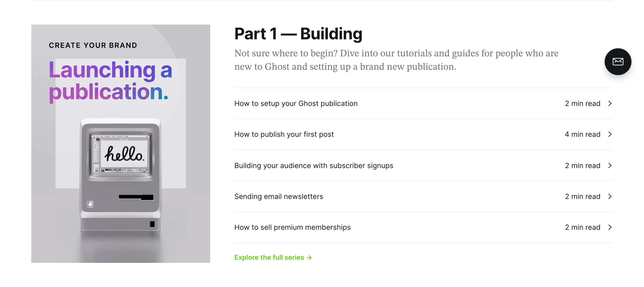Open Building your audience with subscriber signups
The image size is (644, 287).
click(314, 165)
